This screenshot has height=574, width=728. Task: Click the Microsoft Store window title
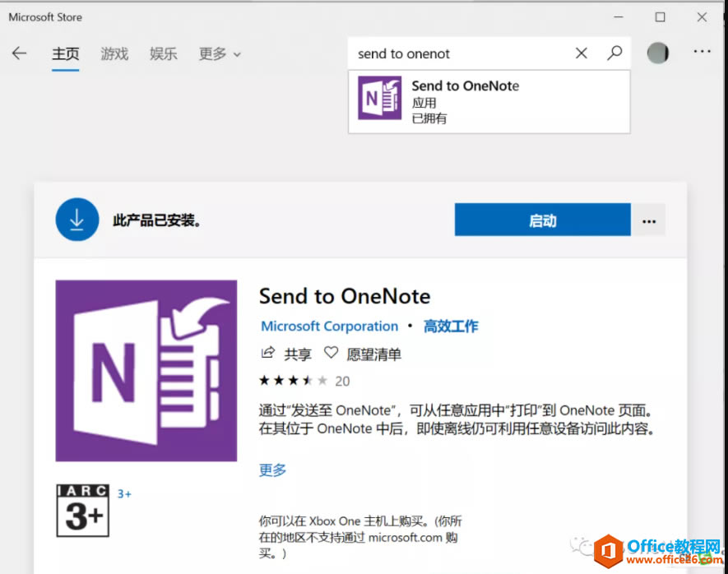pyautogui.click(x=45, y=17)
